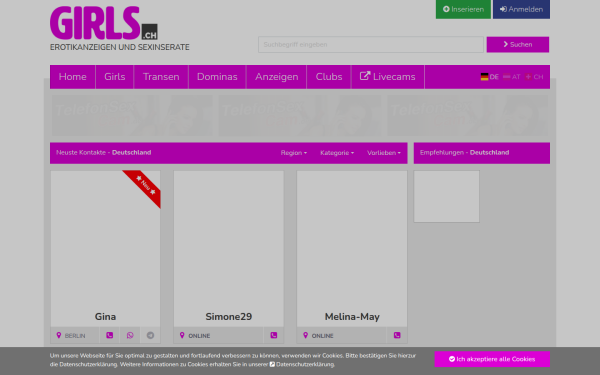Select the Austrian flag AT option

[512, 77]
